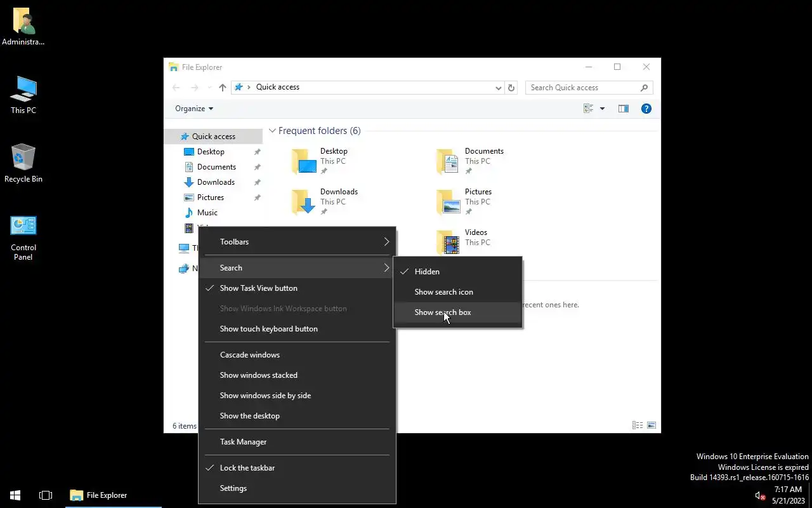Go up one folder level arrow
Screen dimensions: 812x508
pyautogui.click(x=222, y=88)
